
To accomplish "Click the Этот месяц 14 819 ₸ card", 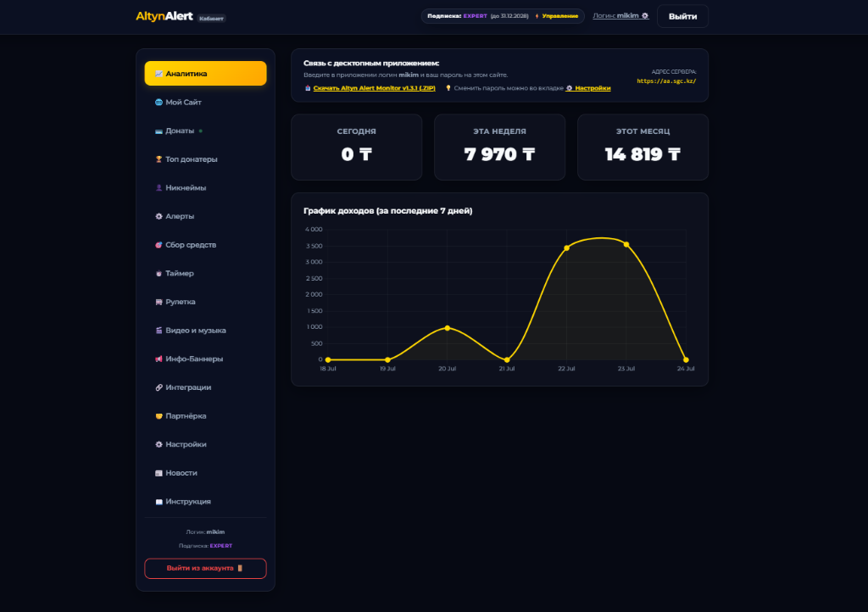I will [643, 147].
